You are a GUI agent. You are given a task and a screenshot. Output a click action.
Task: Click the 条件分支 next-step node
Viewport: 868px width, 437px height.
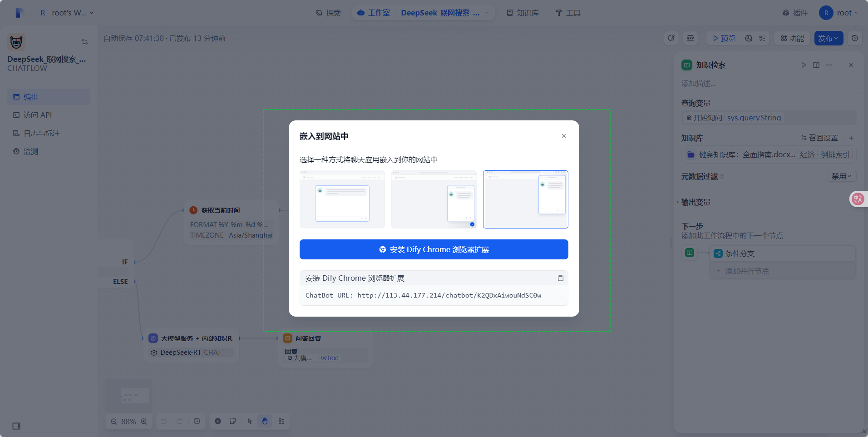[783, 253]
